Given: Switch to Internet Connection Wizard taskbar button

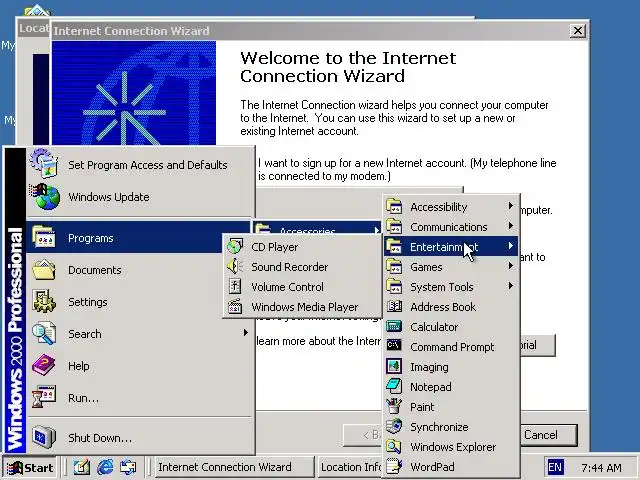Looking at the screenshot, I should [234, 467].
